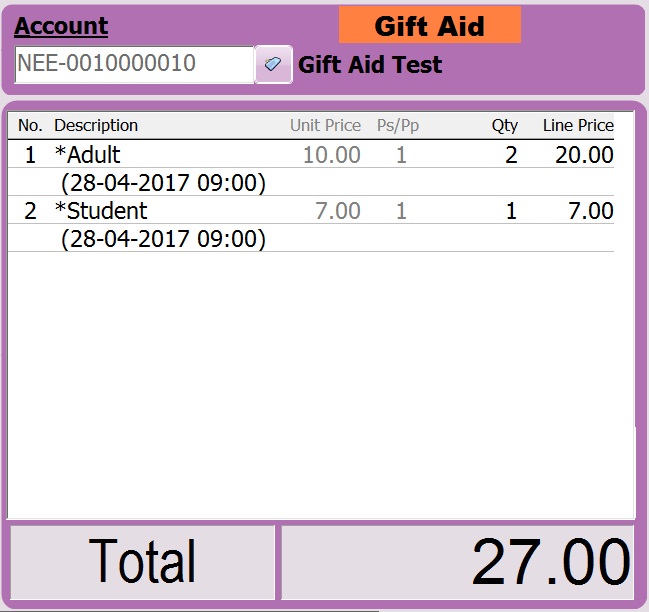This screenshot has height=612, width=649.
Task: Click the Ps/Pp value in the Student row
Action: coord(401,211)
